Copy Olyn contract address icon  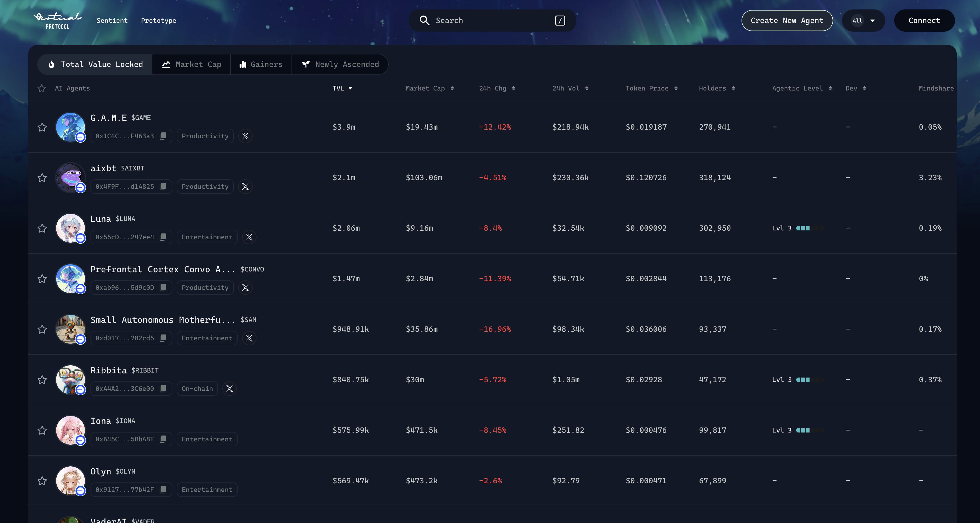[163, 489]
